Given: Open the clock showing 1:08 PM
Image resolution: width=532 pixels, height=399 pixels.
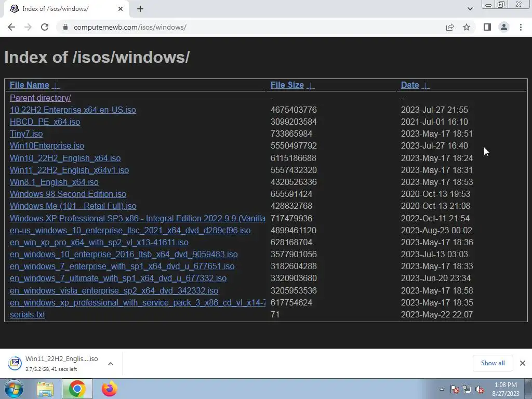Looking at the screenshot, I should pyautogui.click(x=506, y=389).
